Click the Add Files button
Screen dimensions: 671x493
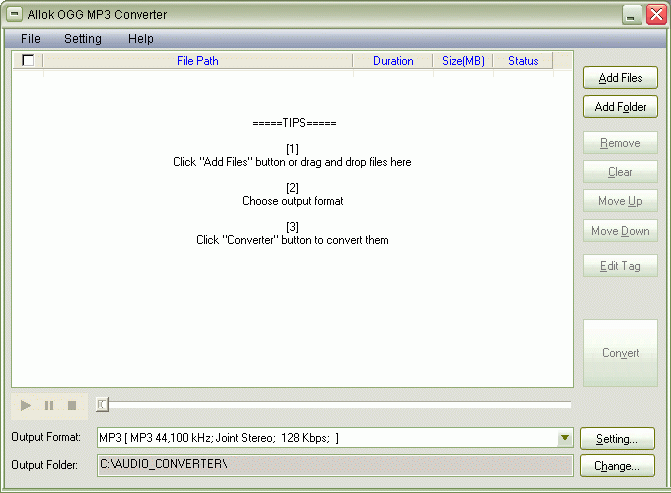pyautogui.click(x=620, y=77)
